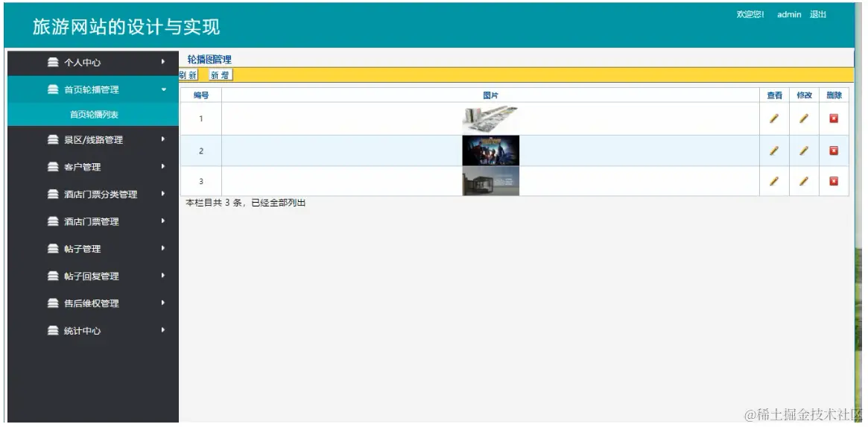The width and height of the screenshot is (868, 427).
Task: Open the carousel thumbnail in row 1
Action: tap(490, 119)
